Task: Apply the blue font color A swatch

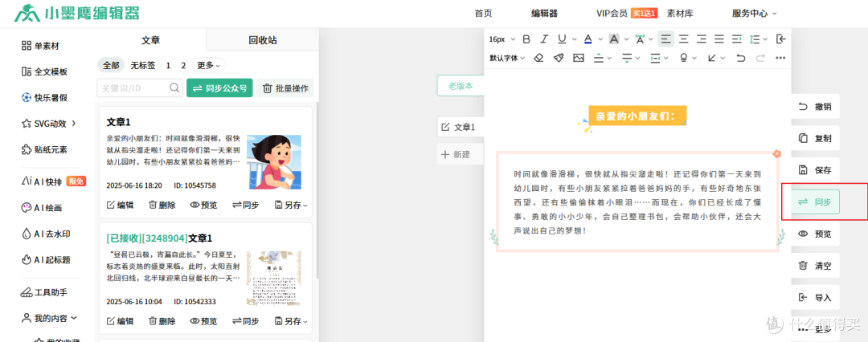Action: coord(588,39)
